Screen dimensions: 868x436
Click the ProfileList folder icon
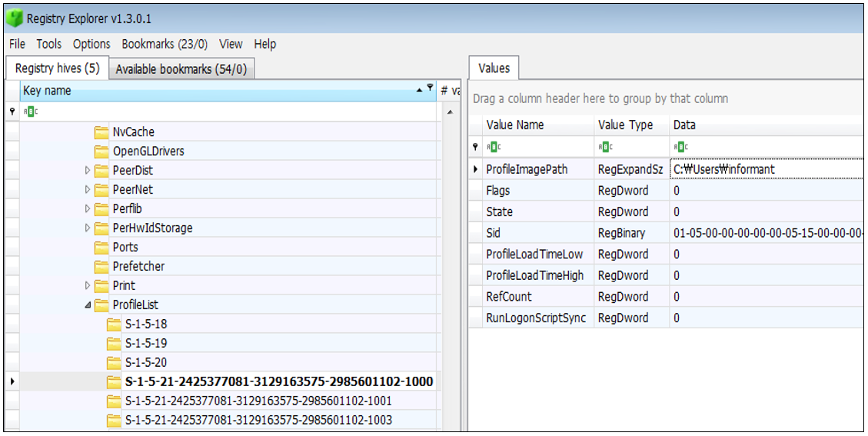(101, 305)
